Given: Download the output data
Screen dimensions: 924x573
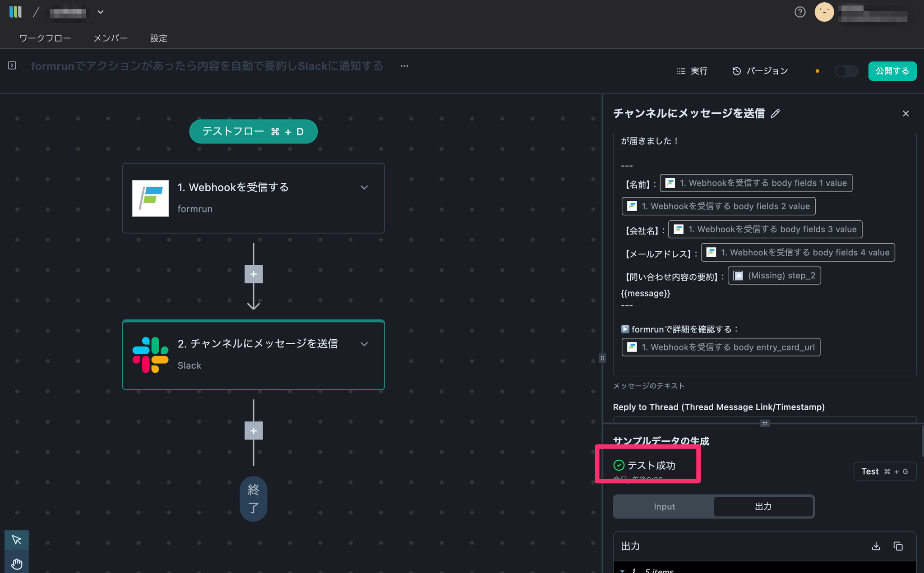Looking at the screenshot, I should [x=876, y=546].
